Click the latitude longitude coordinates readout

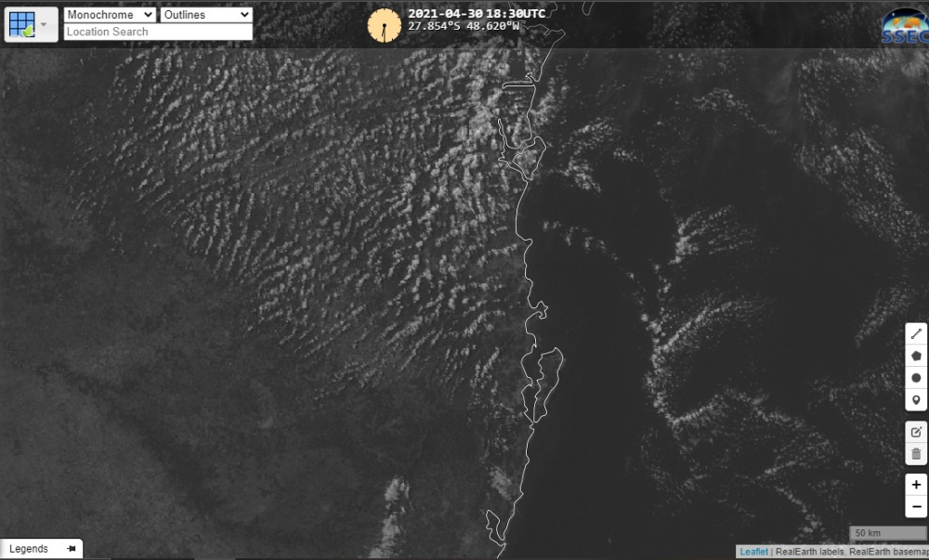464,26
